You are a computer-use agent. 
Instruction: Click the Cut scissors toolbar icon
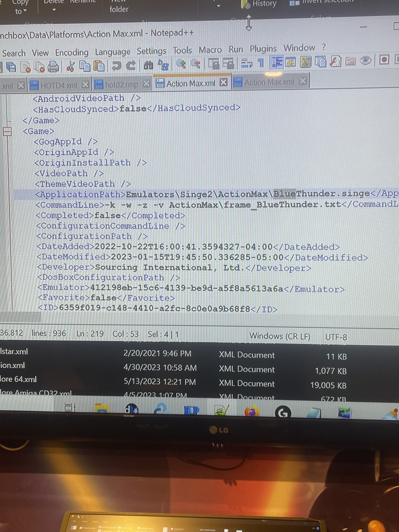pyautogui.click(x=70, y=66)
